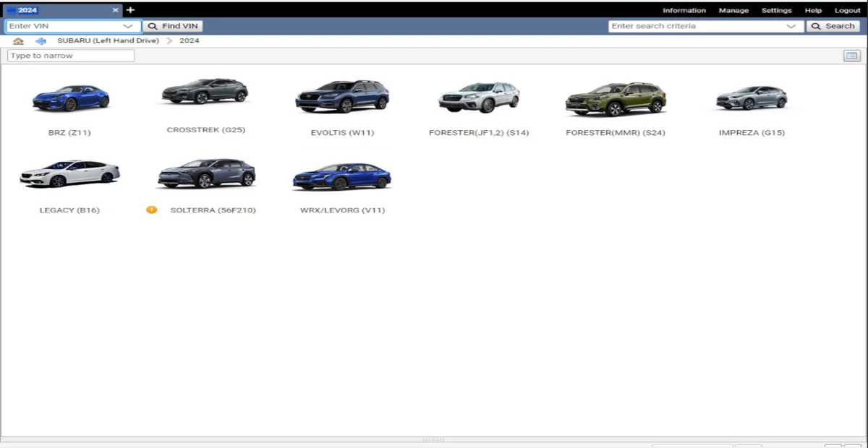Select the FORESTER(JF1,2) car thumbnail
Image resolution: width=868 pixels, height=448 pixels.
click(478, 98)
